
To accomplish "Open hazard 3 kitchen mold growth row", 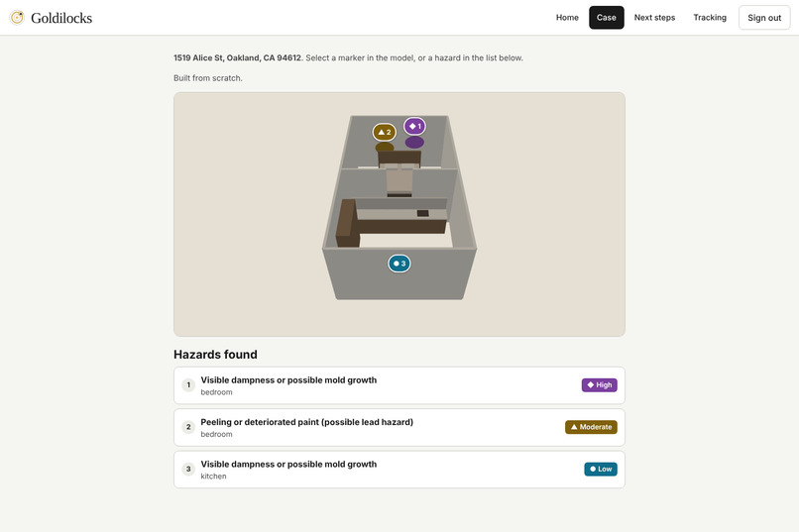I will [x=399, y=470].
